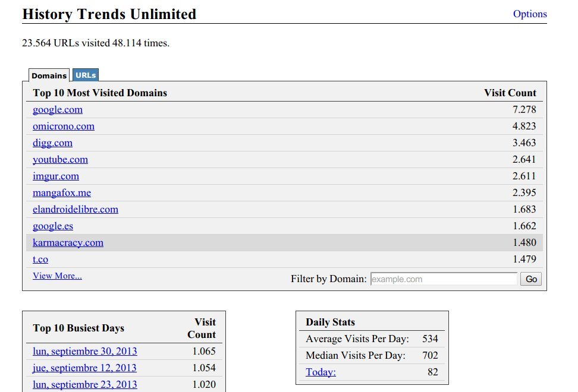578x392 pixels.
Task: Switch to the URLs tab
Action: tap(85, 75)
